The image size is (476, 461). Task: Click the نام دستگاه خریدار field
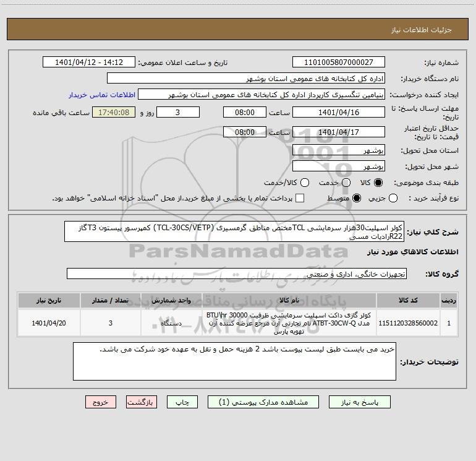point(246,79)
